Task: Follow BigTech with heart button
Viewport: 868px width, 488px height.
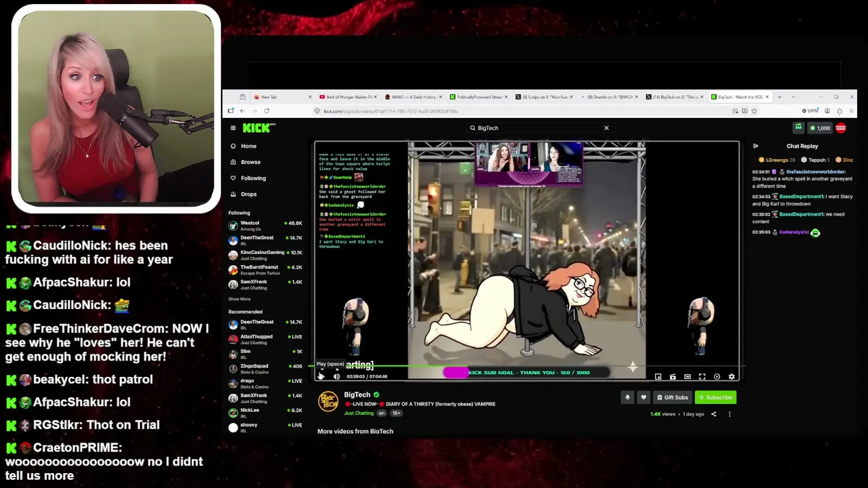Action: [644, 397]
